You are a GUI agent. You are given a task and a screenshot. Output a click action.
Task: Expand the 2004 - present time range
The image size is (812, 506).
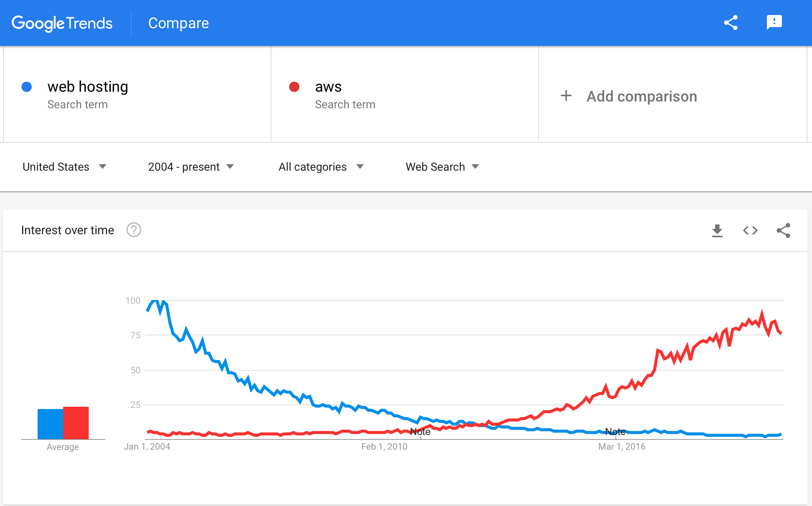click(x=191, y=167)
